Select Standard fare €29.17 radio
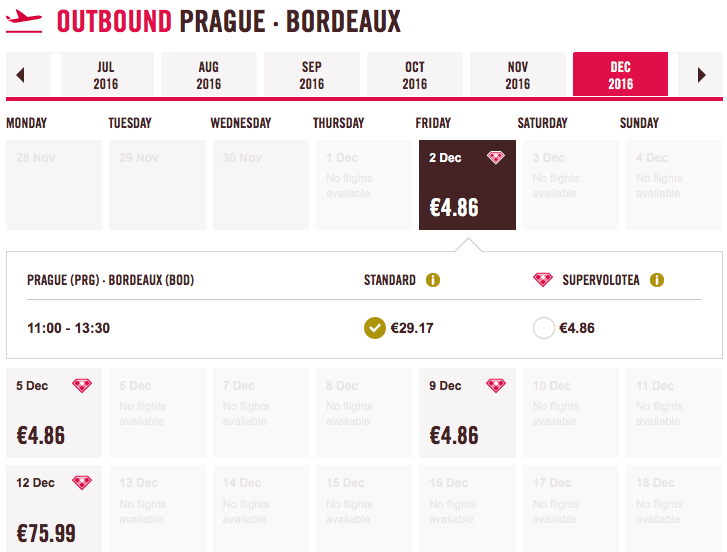Viewport: 727px width, 552px height. tap(375, 328)
